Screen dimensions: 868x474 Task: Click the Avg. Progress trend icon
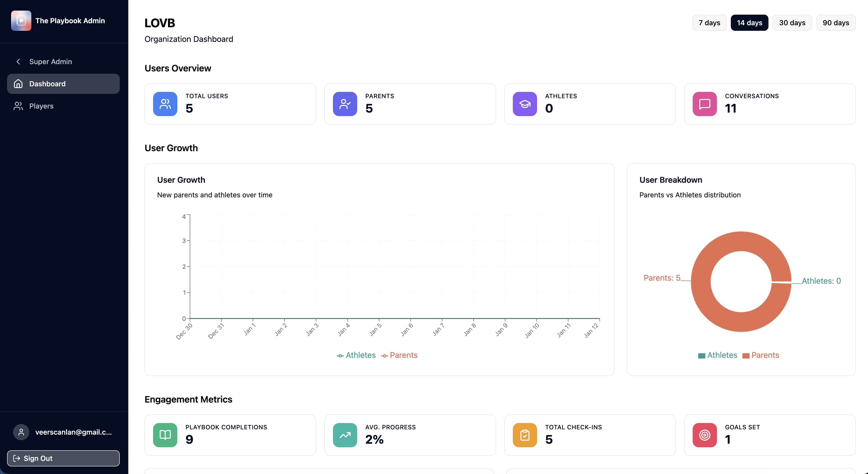(x=345, y=435)
